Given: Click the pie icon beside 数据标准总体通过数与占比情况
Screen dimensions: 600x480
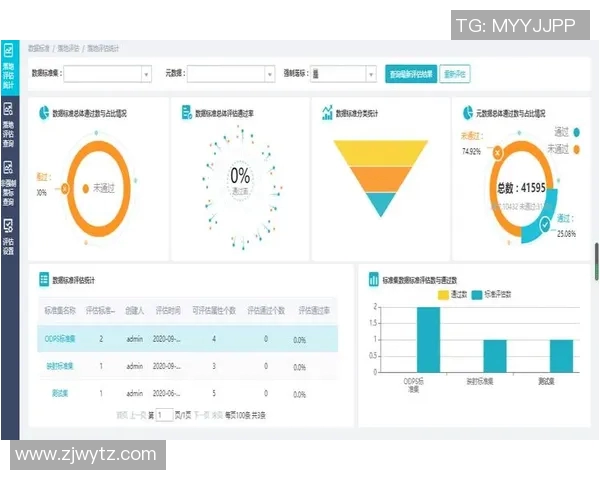Looking at the screenshot, I should point(43,114).
